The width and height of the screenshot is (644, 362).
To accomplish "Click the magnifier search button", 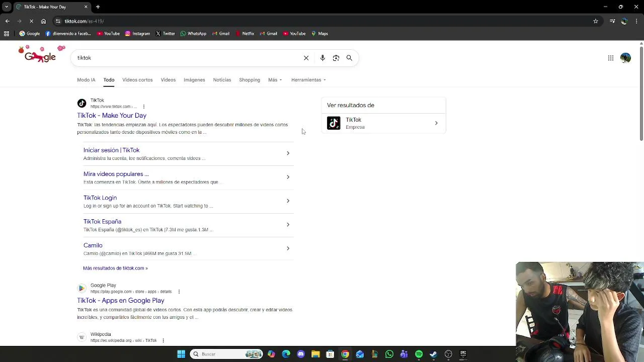I will point(349,58).
